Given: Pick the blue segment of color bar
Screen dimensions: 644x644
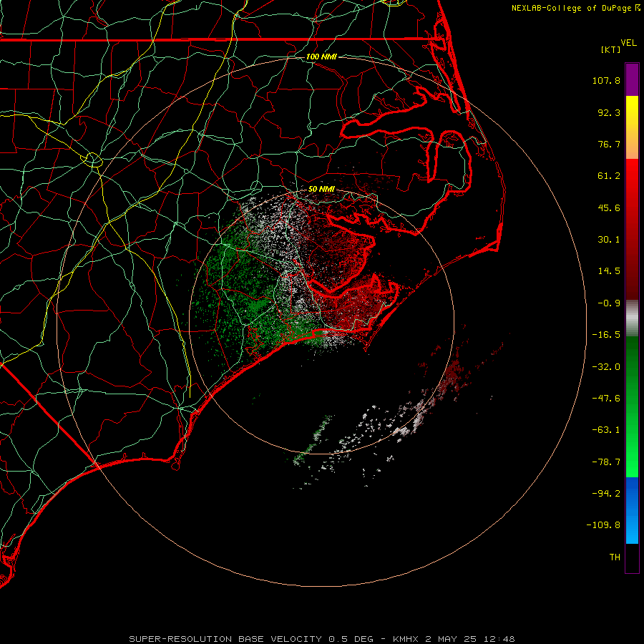Looking at the screenshot, I should point(632,510).
